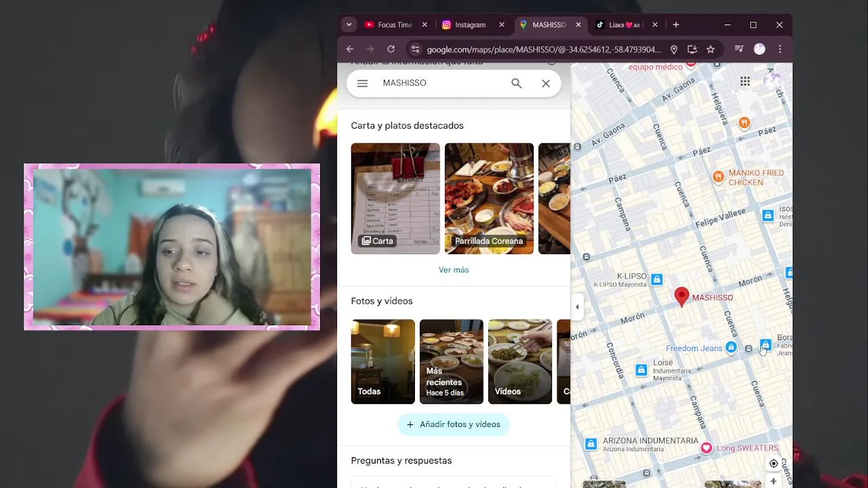868x488 pixels.
Task: Open the Todas photos thumbnail
Action: (x=383, y=362)
